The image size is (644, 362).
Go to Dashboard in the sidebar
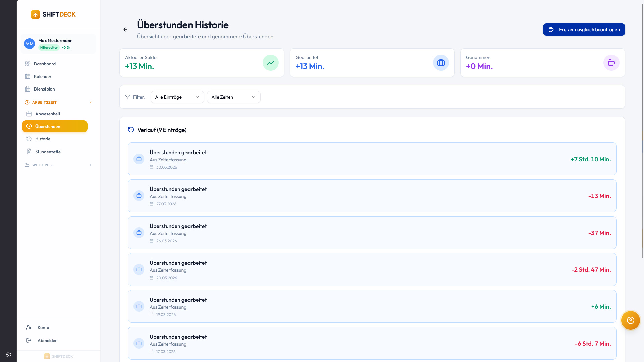click(x=45, y=64)
